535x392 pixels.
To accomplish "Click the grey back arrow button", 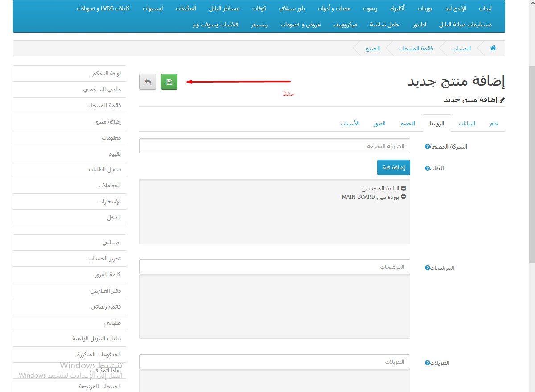I will [x=148, y=82].
